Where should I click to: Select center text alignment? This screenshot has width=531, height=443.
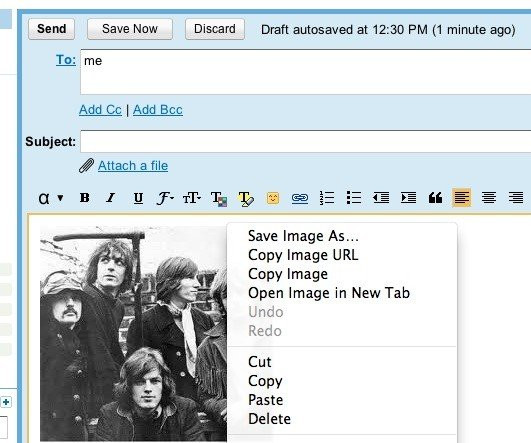(489, 198)
